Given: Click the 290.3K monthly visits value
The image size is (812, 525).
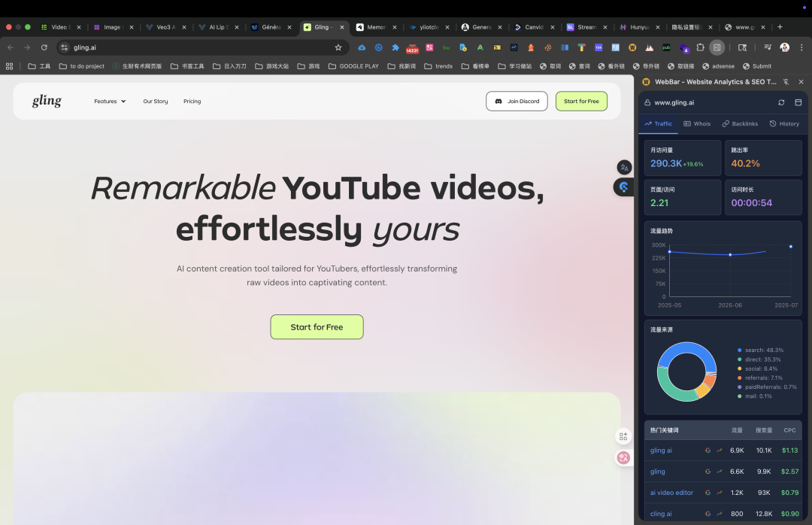Looking at the screenshot, I should [x=666, y=164].
